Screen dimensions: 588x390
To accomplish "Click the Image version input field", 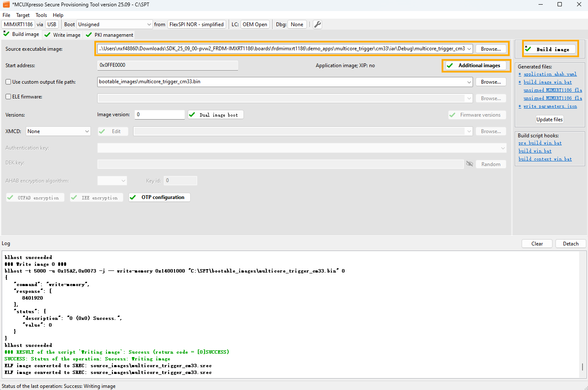I will click(x=159, y=115).
